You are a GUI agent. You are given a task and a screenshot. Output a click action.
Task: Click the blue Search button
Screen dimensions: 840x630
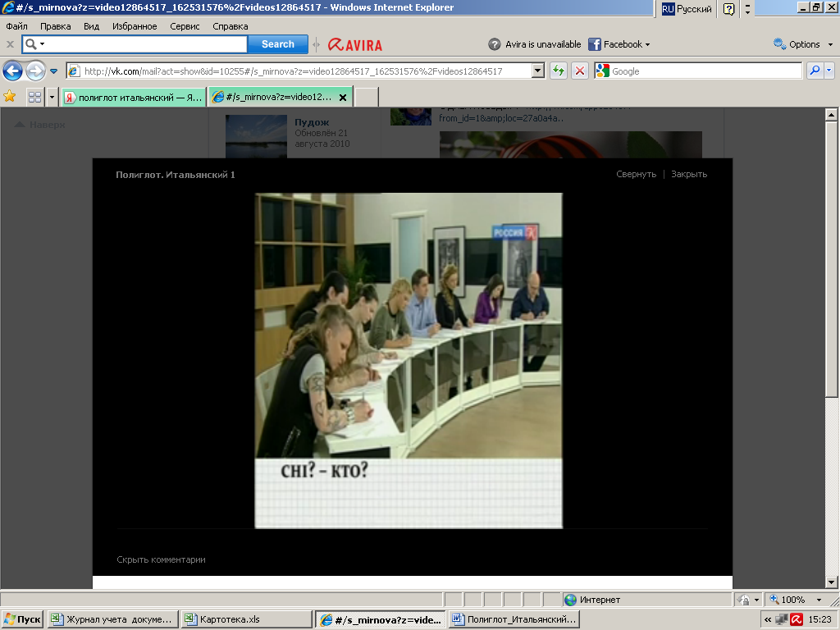[x=277, y=44]
